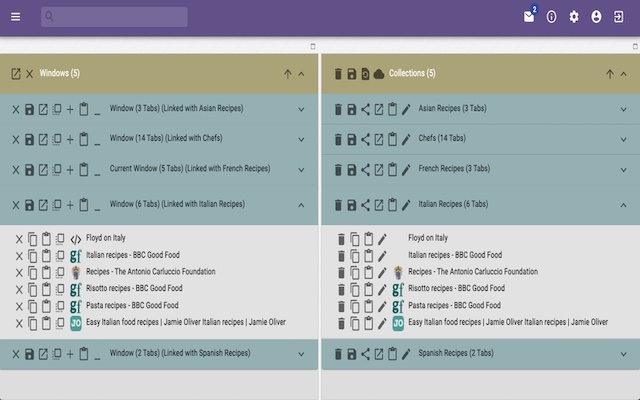Expand Current Window linked with French Recipes
This screenshot has width=640, height=400.
[301, 170]
